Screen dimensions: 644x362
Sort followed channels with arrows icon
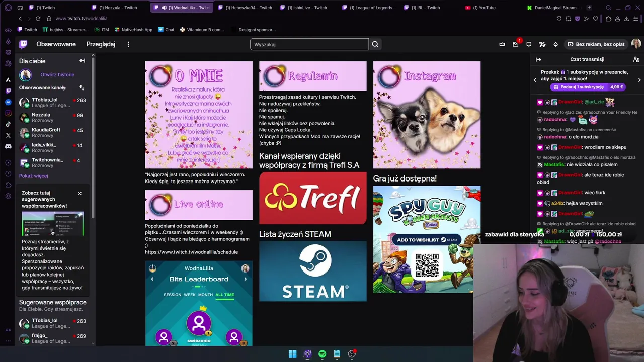(x=82, y=87)
